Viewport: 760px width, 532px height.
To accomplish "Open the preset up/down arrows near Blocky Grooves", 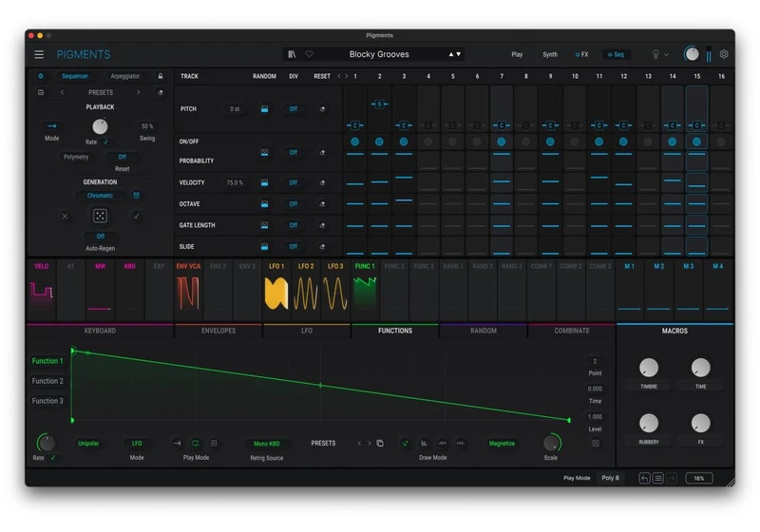I will point(455,54).
